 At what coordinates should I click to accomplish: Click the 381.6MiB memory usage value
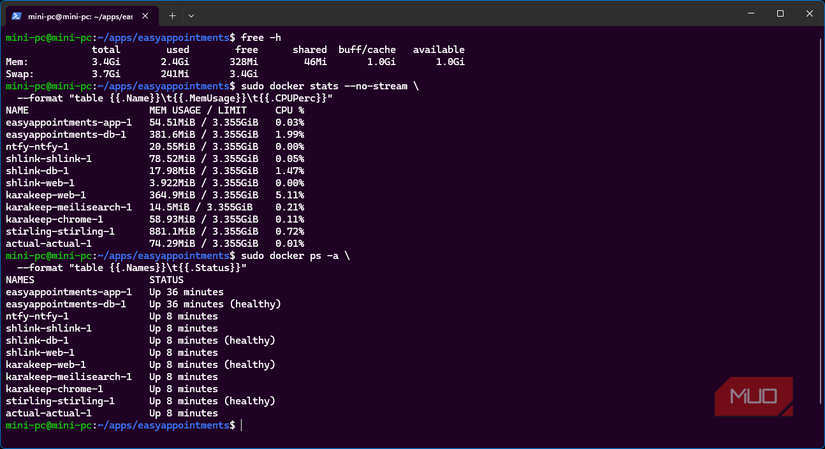click(172, 134)
